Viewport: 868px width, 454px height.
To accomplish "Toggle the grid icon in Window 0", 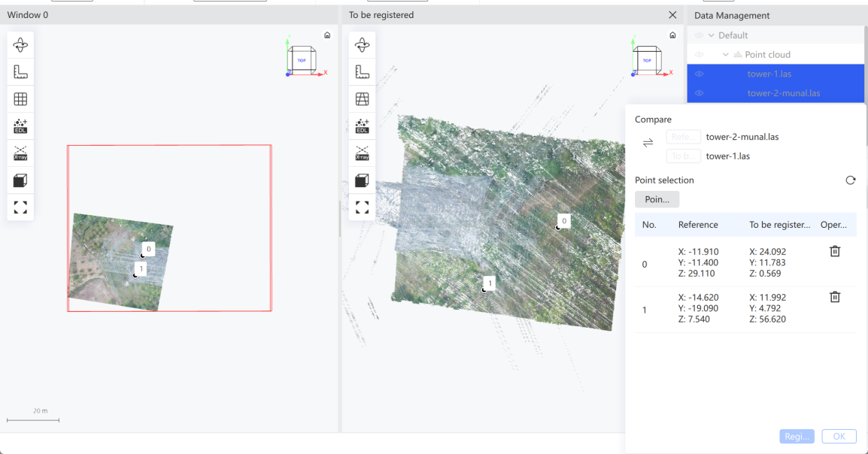I will click(20, 99).
